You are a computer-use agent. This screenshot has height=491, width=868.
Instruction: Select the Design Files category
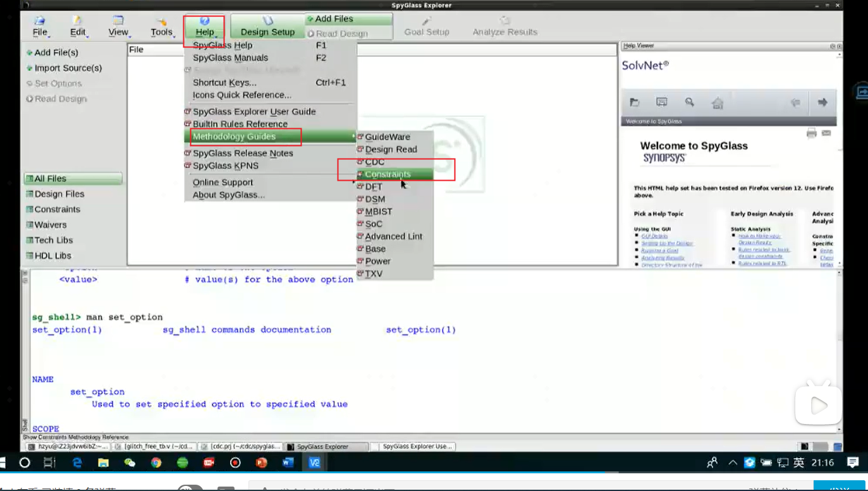(55, 194)
